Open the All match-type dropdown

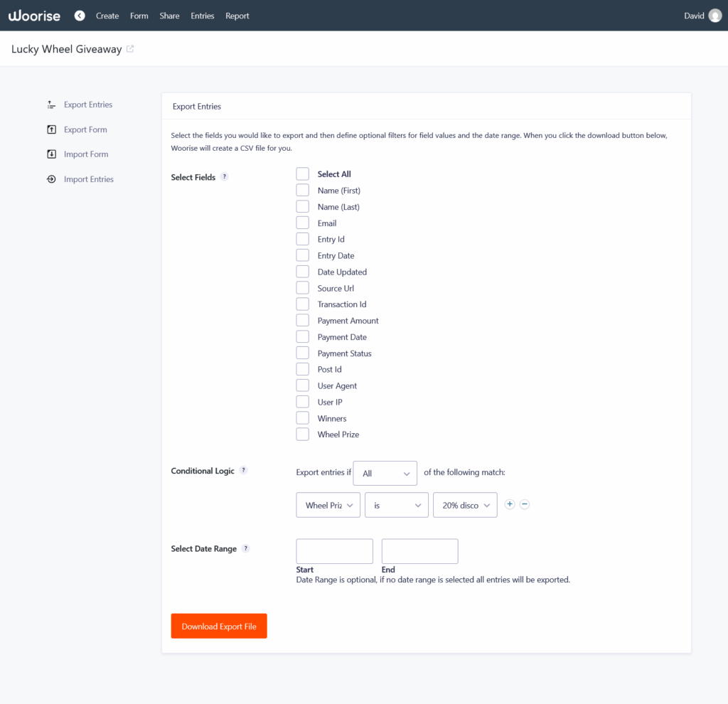pyautogui.click(x=385, y=473)
